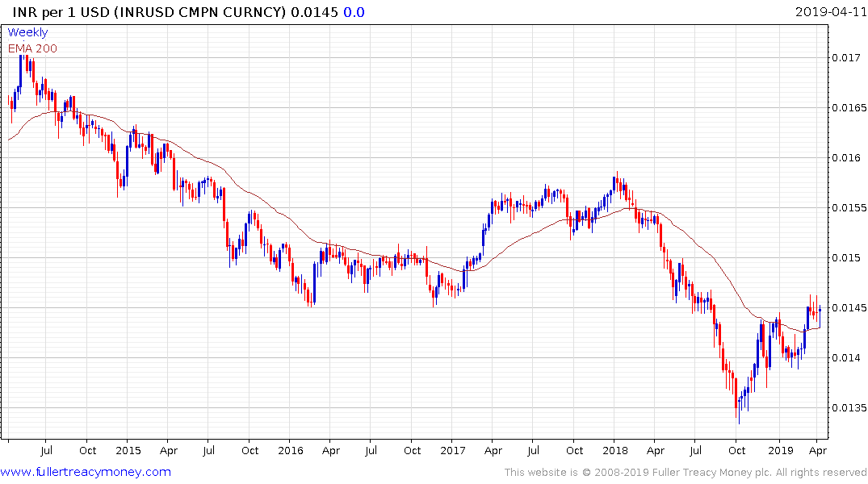Click the 0.014 price axis label
The height and width of the screenshot is (484, 868).
846,358
